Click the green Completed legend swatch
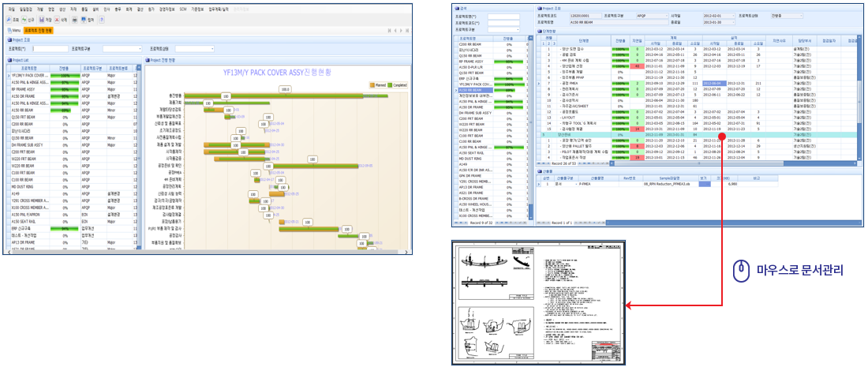This screenshot has width=868, height=367. coord(389,84)
